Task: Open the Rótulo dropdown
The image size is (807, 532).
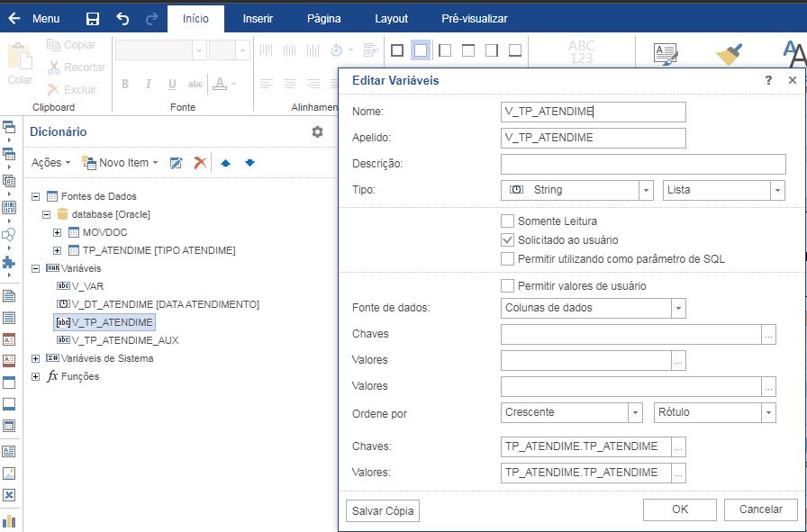Action: (x=768, y=412)
